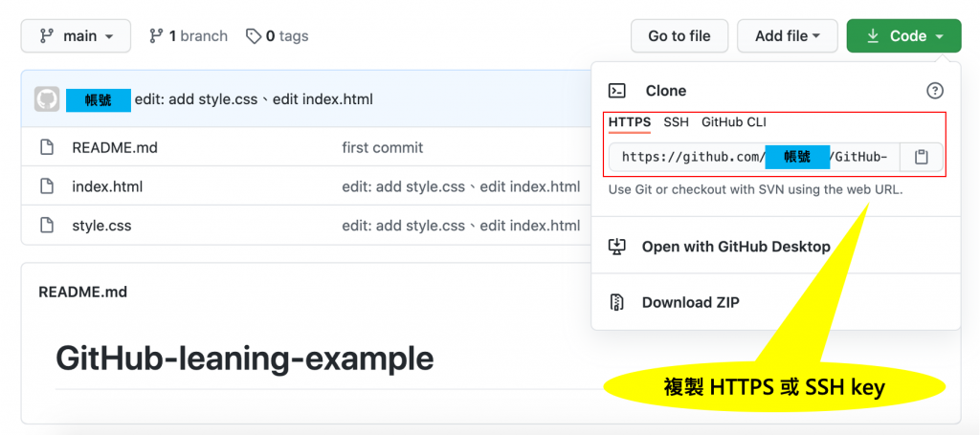Click the file icon beside style.css
980x435 pixels.
47,226
